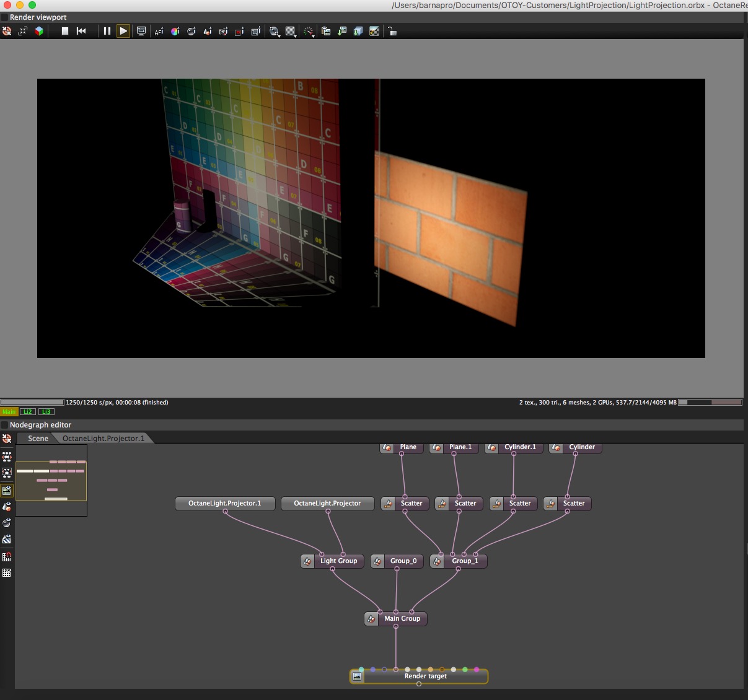The width and height of the screenshot is (748, 700).
Task: Click the Render viewport panel header box
Action: point(4,17)
